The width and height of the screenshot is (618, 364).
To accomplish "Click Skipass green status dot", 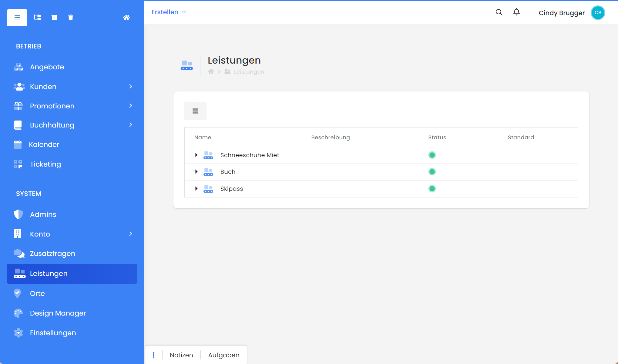I will [x=432, y=189].
